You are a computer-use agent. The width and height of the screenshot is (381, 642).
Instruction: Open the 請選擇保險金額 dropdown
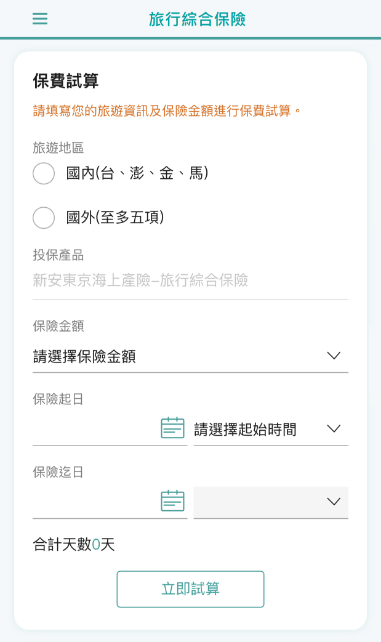click(x=190, y=356)
